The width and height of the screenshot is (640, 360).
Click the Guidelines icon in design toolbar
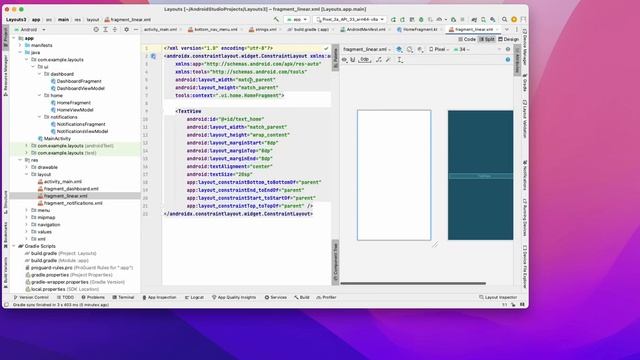pos(400,60)
